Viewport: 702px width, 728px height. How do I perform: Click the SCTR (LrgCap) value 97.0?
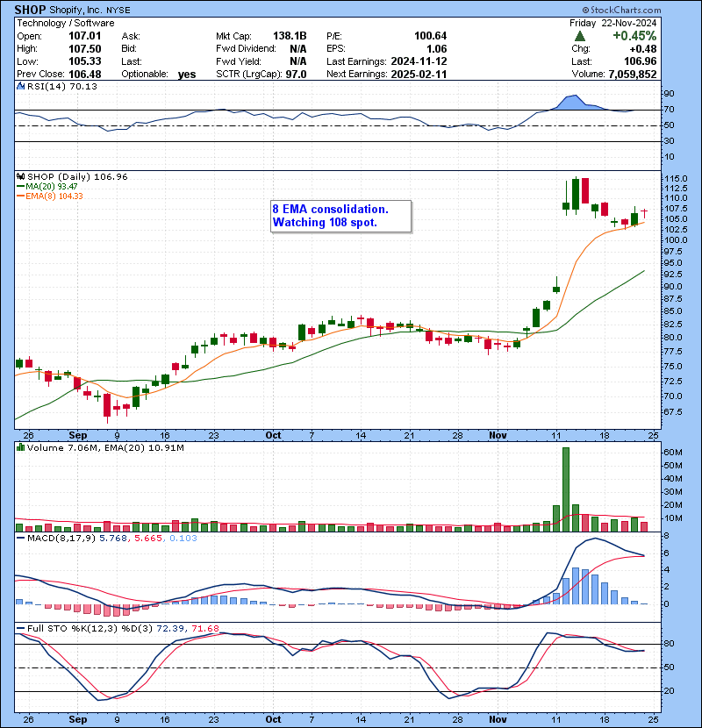[x=296, y=74]
